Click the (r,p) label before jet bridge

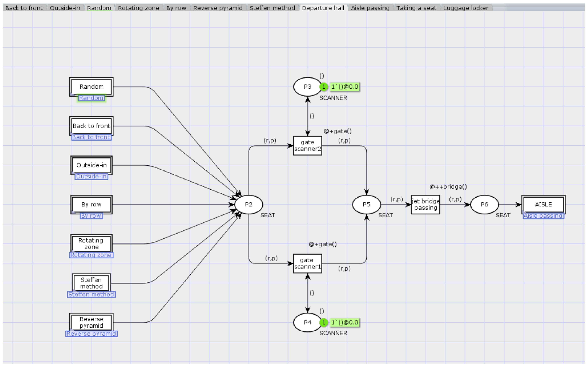coord(397,199)
